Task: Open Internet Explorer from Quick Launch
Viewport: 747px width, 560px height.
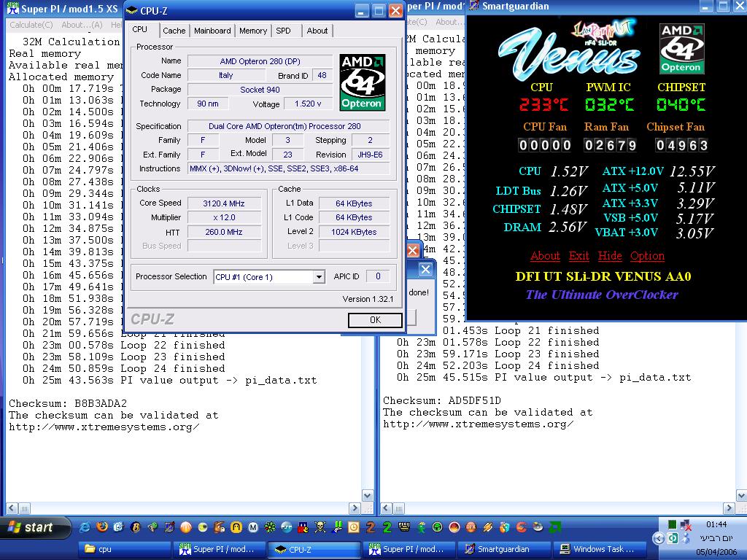Action: [x=85, y=527]
